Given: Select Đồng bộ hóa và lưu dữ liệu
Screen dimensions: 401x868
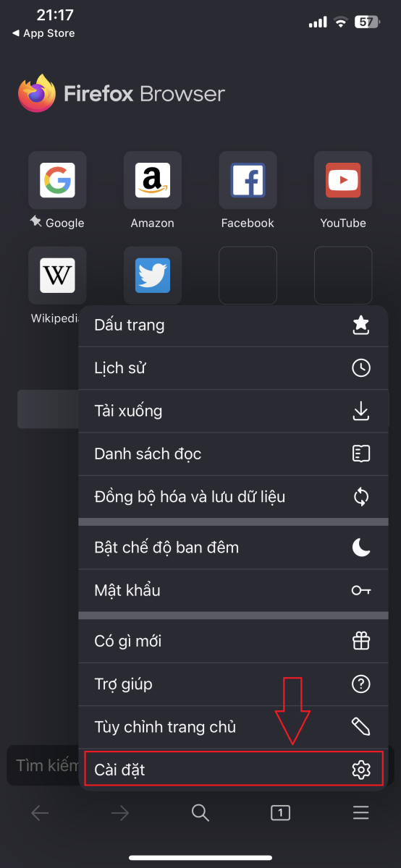Looking at the screenshot, I should coord(233,497).
